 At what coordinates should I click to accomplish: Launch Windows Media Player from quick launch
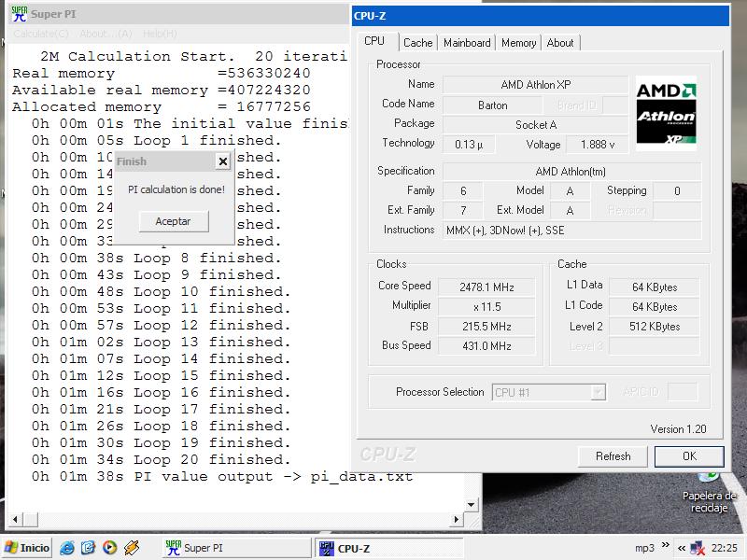109,548
